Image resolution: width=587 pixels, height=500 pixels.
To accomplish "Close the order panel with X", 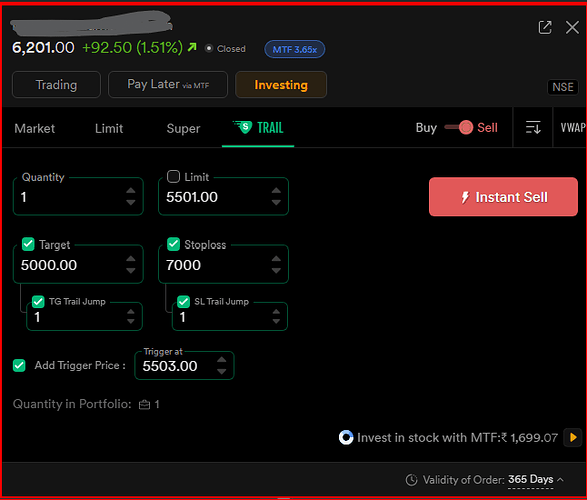I will click(572, 27).
